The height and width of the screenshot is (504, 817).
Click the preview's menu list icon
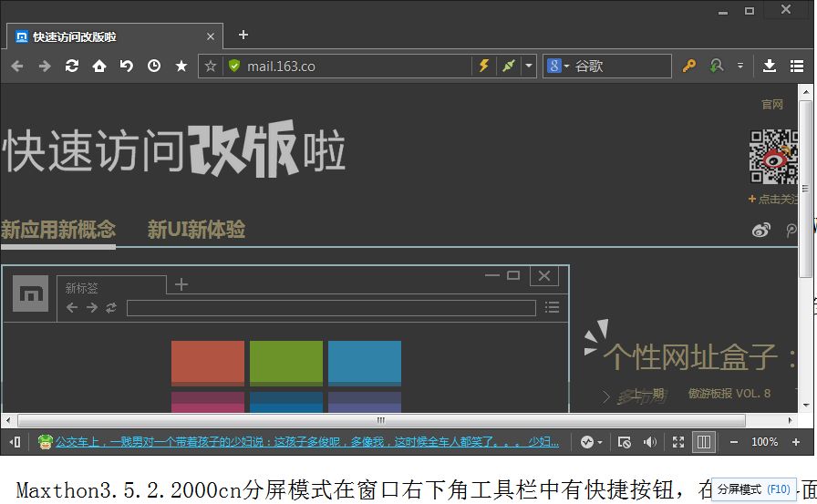[552, 307]
